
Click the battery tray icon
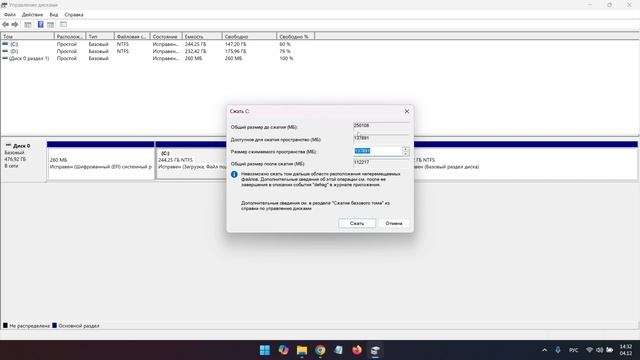click(x=609, y=350)
